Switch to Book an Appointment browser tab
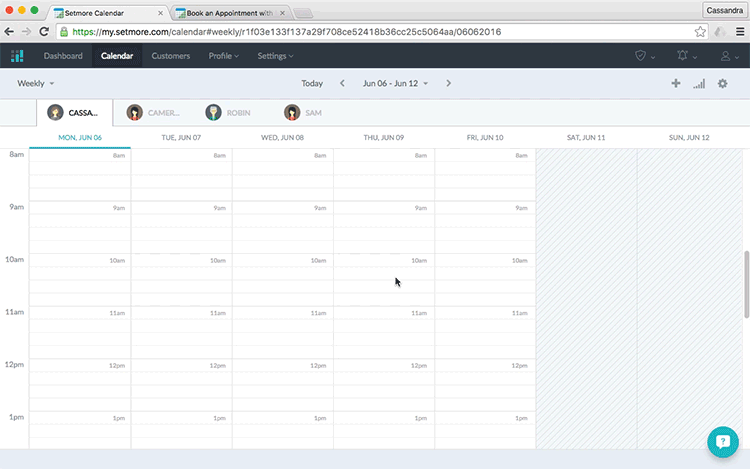 (x=230, y=13)
